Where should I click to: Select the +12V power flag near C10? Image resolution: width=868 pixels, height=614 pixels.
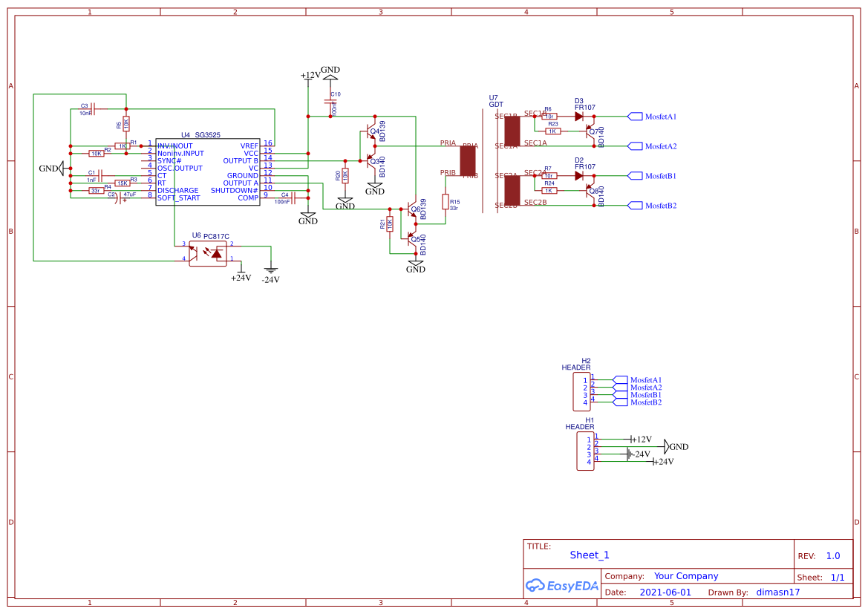click(x=310, y=74)
